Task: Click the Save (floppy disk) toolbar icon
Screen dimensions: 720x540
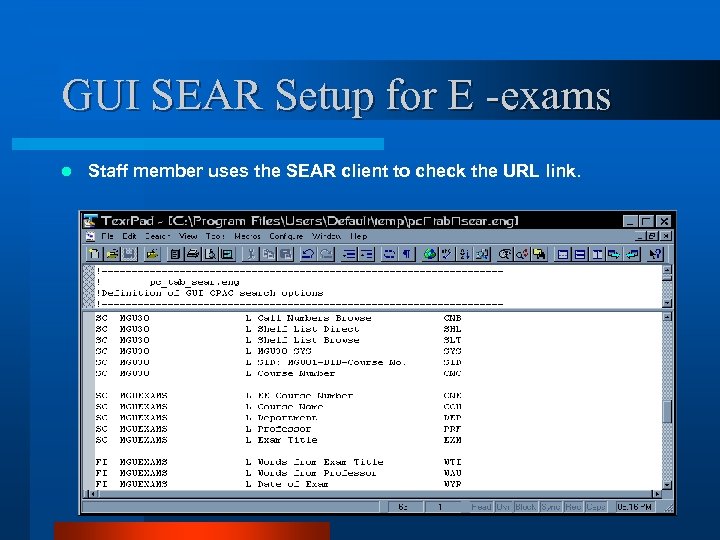Action: [129, 254]
